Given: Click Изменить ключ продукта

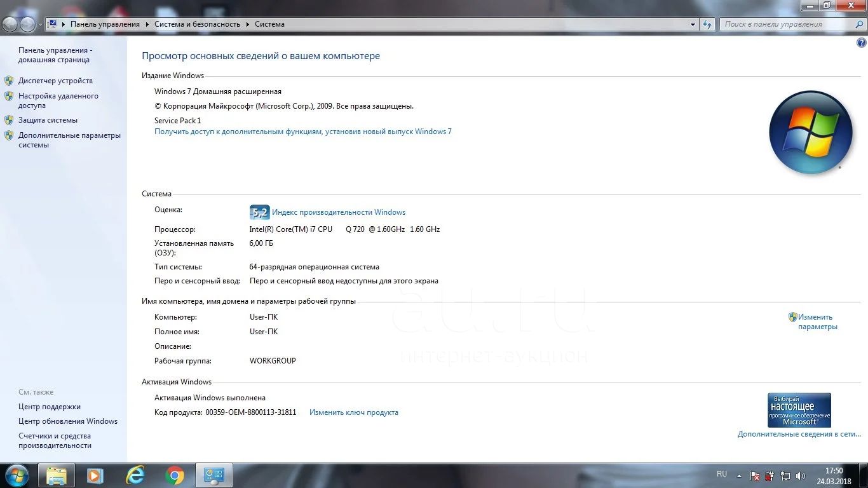Looking at the screenshot, I should 354,412.
